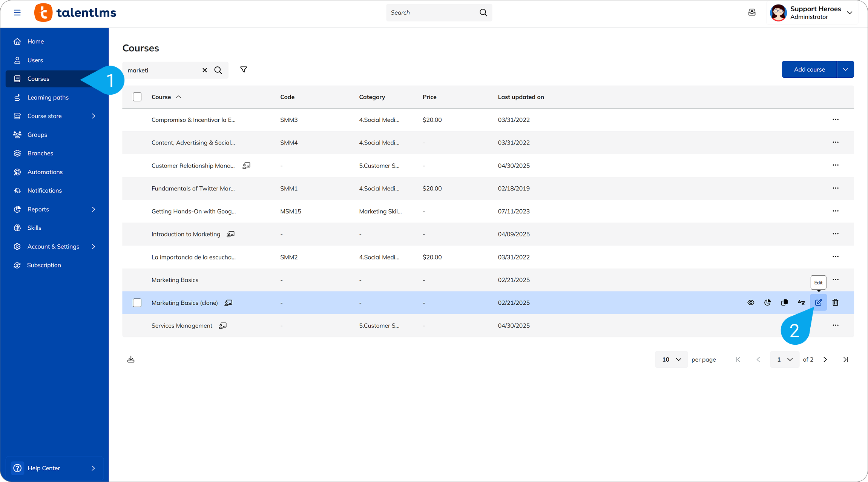Select all courses using the header checkbox
Viewport: 868px width, 482px height.
(x=137, y=97)
